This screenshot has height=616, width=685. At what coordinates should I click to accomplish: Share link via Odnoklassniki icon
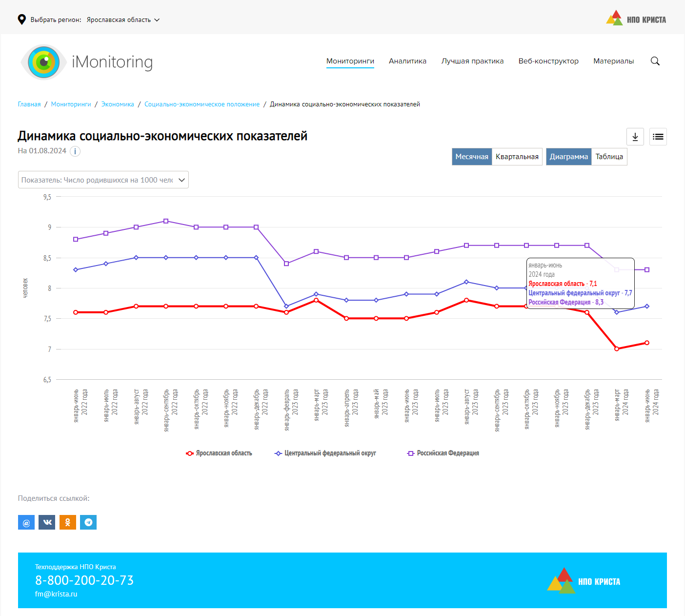pos(68,522)
